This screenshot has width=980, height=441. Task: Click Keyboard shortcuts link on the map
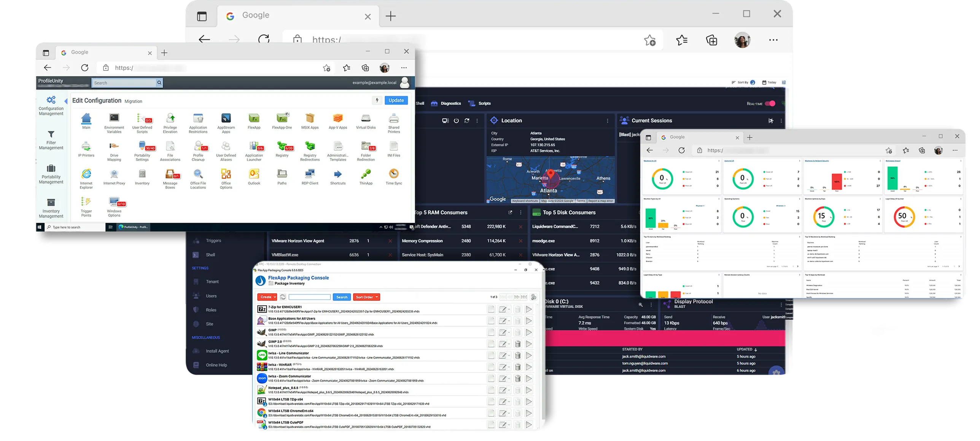pos(525,201)
